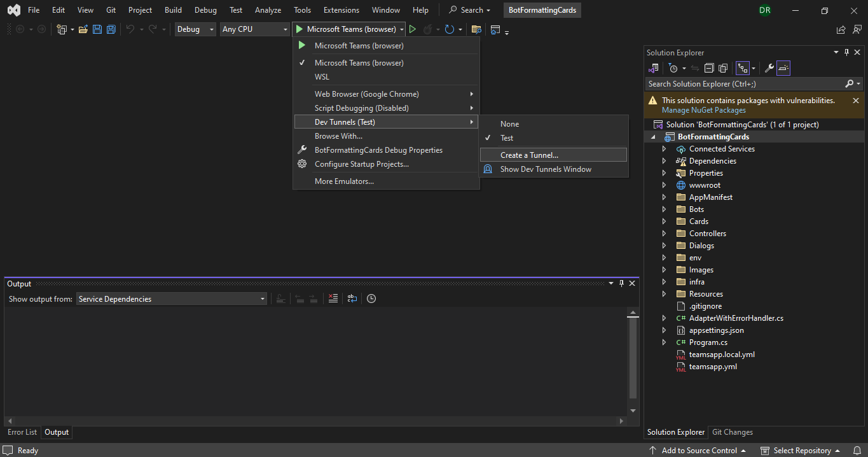This screenshot has width=868, height=457.
Task: Click Clear All icon in Output toolbar
Action: point(333,299)
